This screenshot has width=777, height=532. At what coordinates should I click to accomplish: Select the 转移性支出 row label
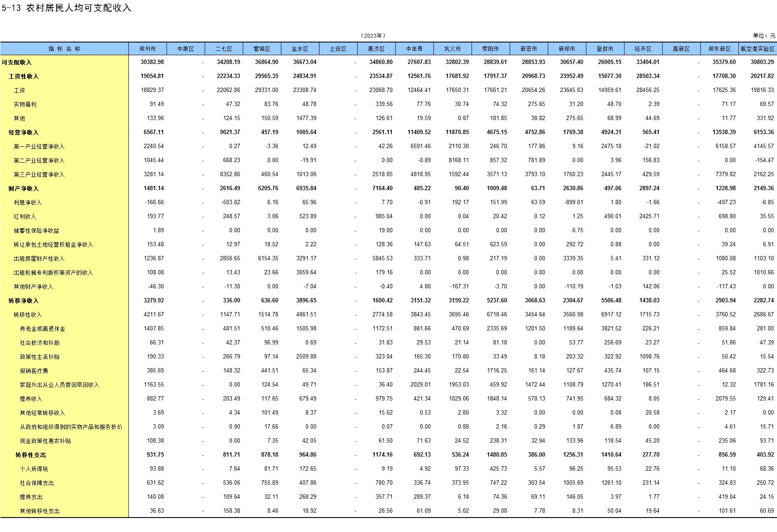tap(31, 455)
